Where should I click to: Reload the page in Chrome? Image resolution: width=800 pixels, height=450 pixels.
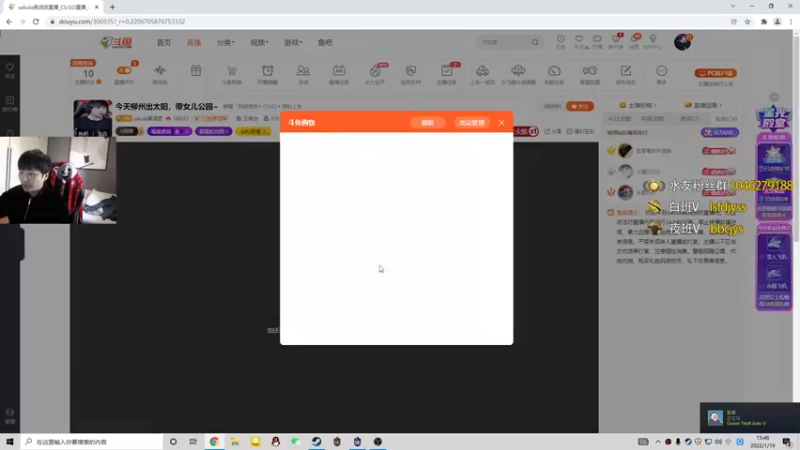pos(36,21)
